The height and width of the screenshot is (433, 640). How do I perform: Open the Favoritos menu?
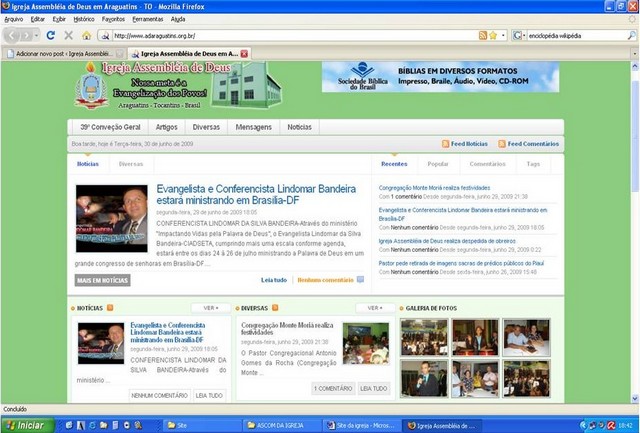point(113,19)
